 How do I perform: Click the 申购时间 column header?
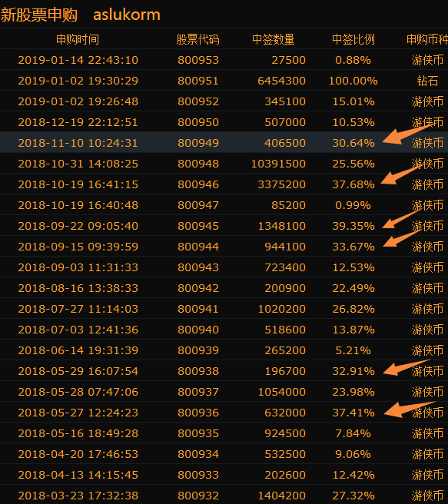click(78, 39)
